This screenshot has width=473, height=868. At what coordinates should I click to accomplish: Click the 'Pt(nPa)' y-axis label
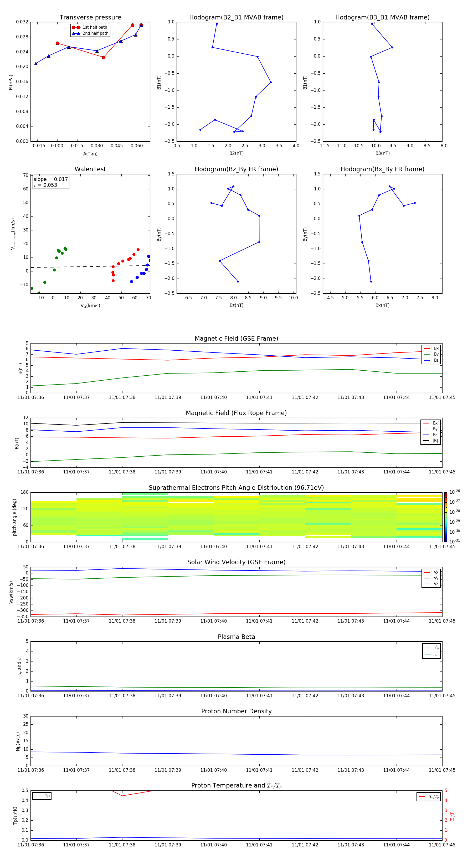[11, 82]
